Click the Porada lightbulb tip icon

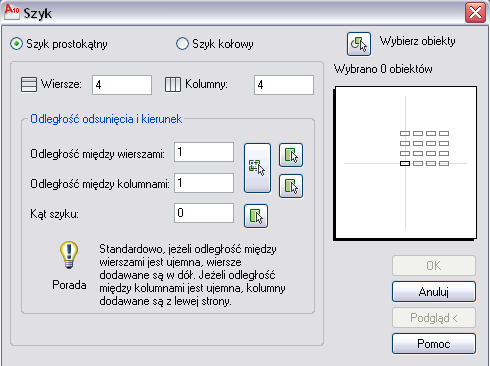[69, 255]
